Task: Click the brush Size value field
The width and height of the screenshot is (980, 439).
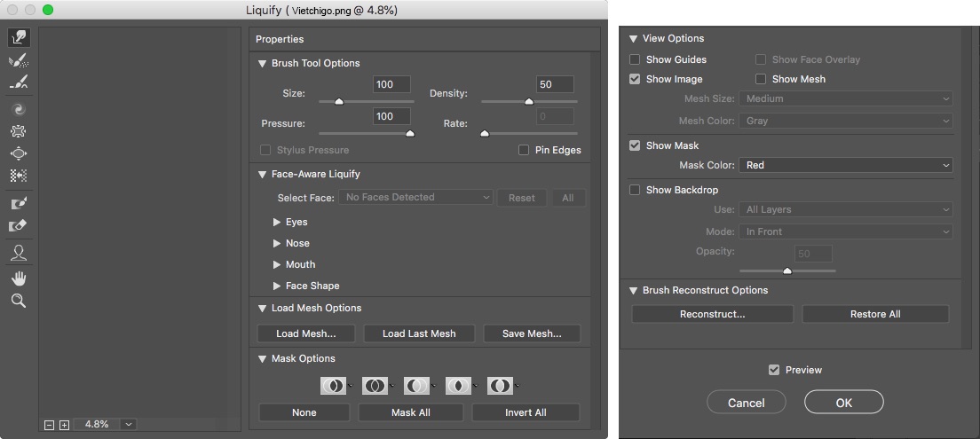Action: [x=391, y=84]
